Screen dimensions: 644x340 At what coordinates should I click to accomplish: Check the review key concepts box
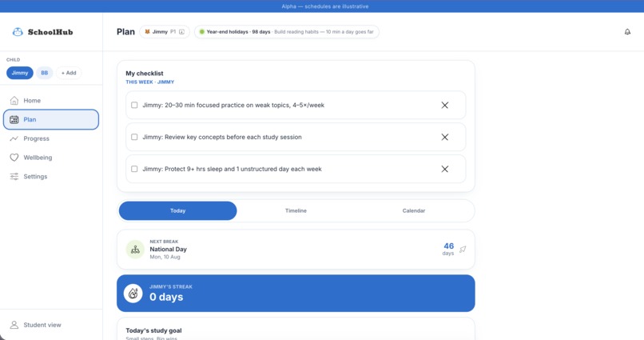click(134, 137)
